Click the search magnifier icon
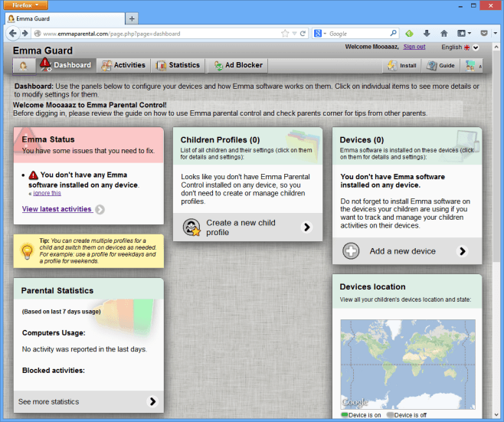This screenshot has width=504, height=422. (x=394, y=33)
